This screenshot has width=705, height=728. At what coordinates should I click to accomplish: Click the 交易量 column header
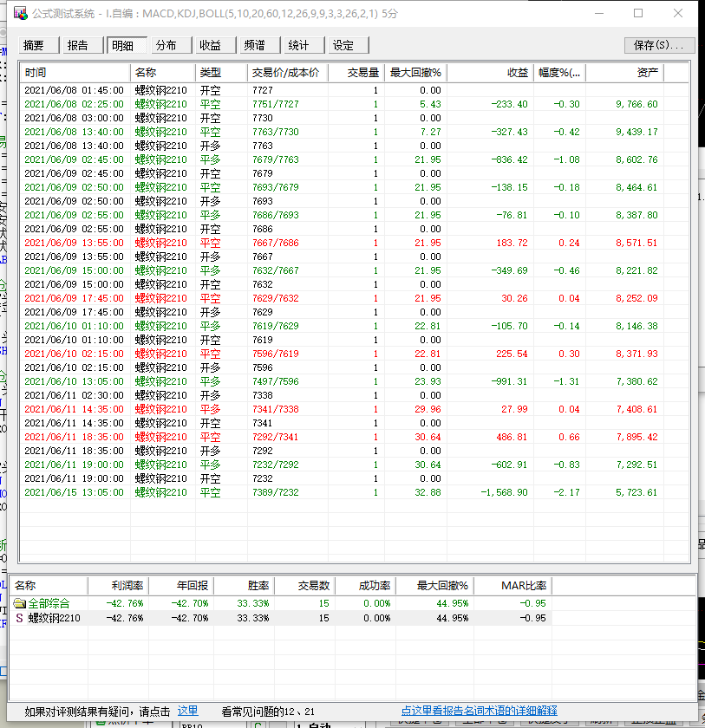pyautogui.click(x=356, y=73)
